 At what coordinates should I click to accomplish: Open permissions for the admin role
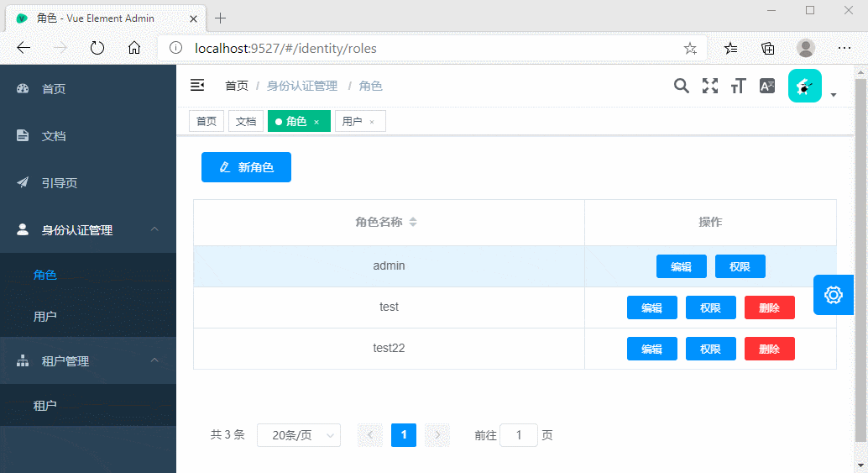click(x=740, y=266)
